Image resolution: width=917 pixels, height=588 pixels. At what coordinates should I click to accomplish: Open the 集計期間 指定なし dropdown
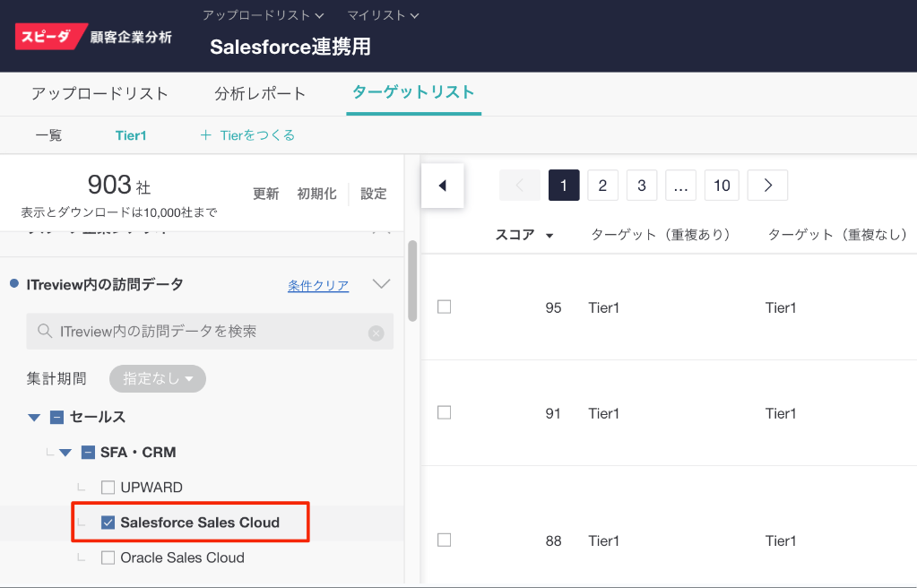point(158,379)
